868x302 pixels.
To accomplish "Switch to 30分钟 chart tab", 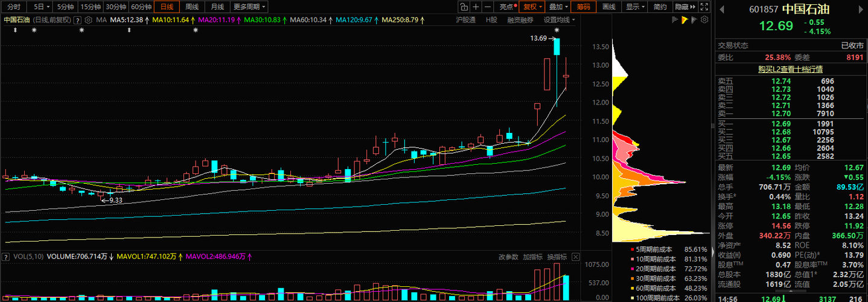I will [116, 7].
